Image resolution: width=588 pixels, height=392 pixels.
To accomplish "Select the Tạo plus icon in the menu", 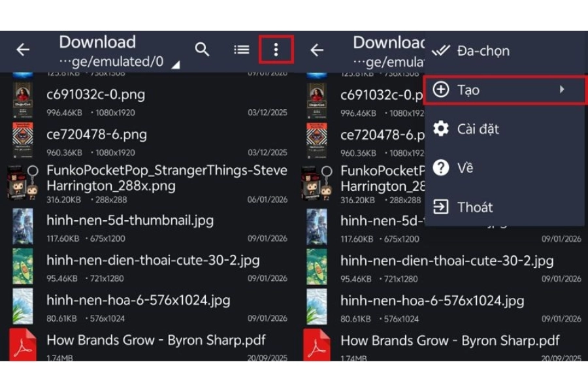I will pyautogui.click(x=443, y=90).
